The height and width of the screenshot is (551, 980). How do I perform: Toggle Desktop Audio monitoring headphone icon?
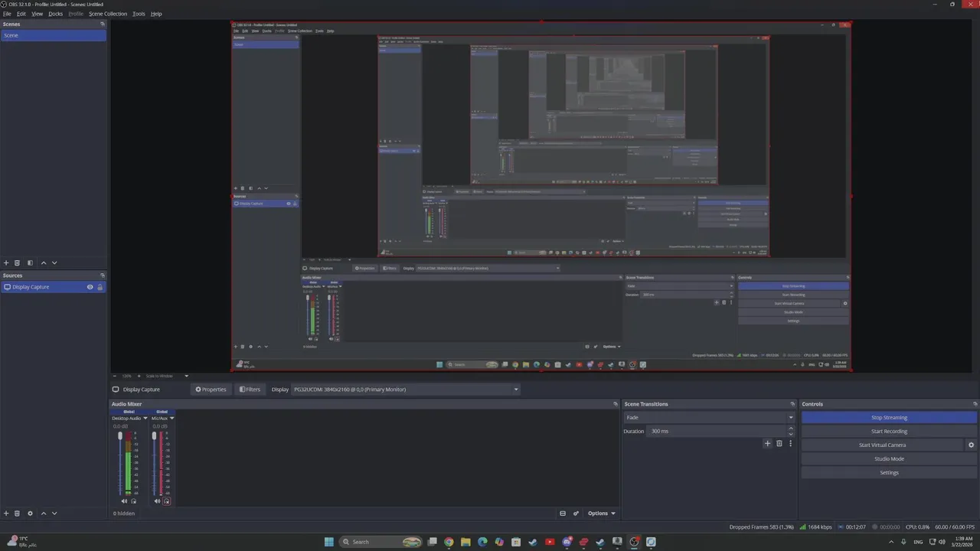coord(133,501)
